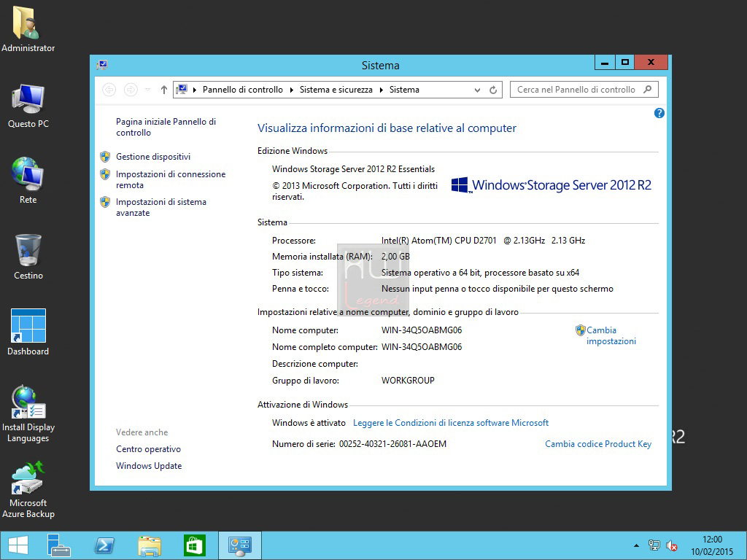Select the Control Panel taskbar button
This screenshot has height=560, width=747.
coord(239,545)
